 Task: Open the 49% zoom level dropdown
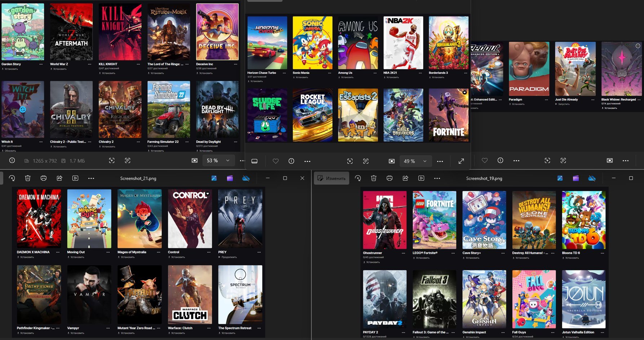(416, 161)
